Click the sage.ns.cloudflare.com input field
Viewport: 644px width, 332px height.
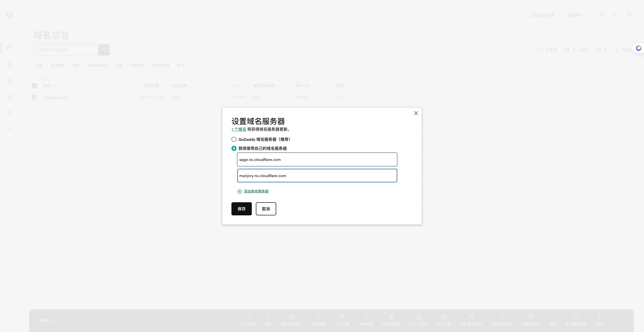(x=317, y=159)
